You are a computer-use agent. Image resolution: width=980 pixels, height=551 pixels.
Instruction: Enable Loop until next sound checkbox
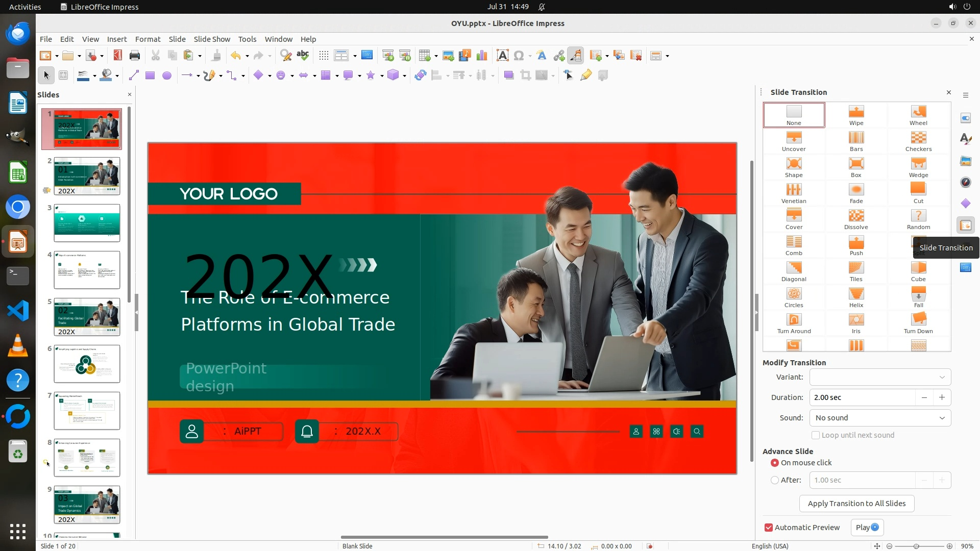[816, 435]
